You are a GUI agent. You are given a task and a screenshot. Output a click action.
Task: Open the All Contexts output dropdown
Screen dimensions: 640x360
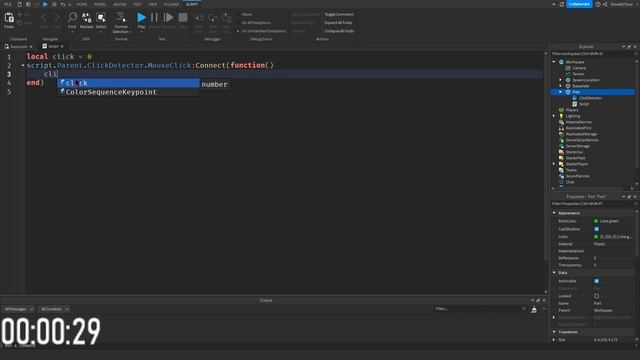pos(54,309)
